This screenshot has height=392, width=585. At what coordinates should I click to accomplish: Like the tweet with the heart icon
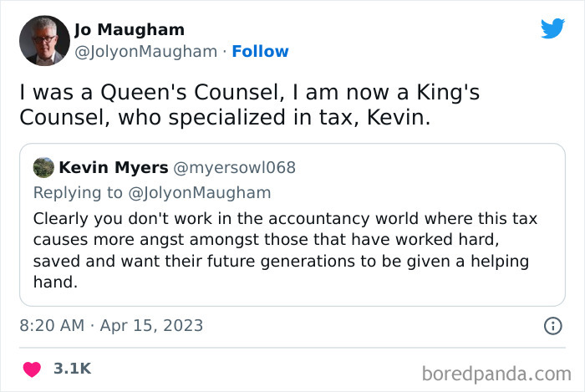tap(31, 369)
